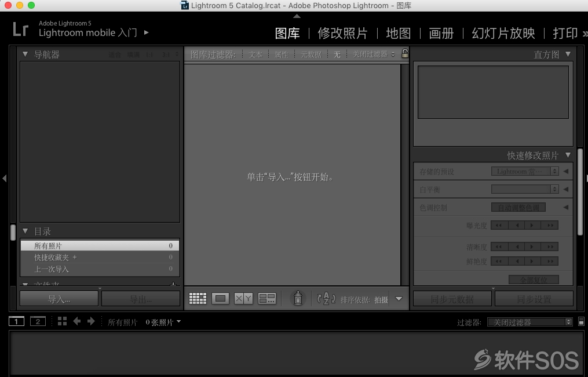Click the filmstrip grid view icon
This screenshot has width=588, height=377.
pyautogui.click(x=62, y=321)
